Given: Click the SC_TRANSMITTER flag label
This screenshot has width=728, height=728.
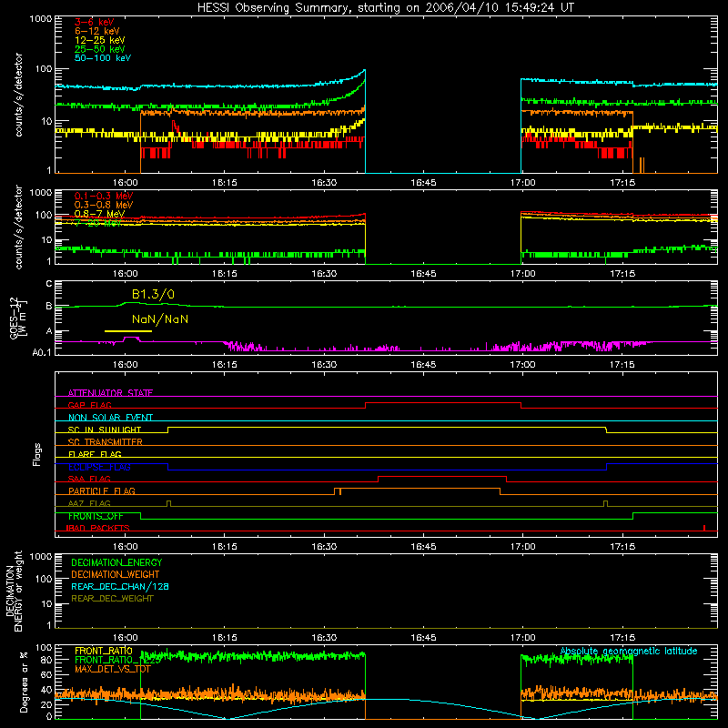Looking at the screenshot, I should tap(105, 441).
